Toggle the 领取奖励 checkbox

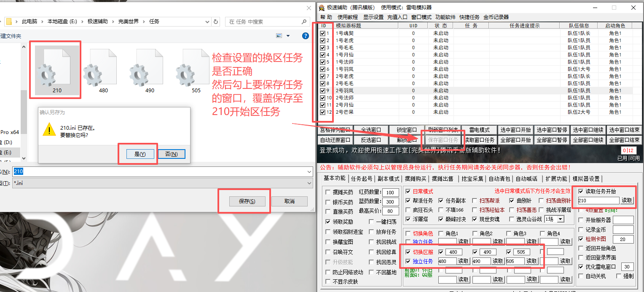pyautogui.click(x=328, y=222)
